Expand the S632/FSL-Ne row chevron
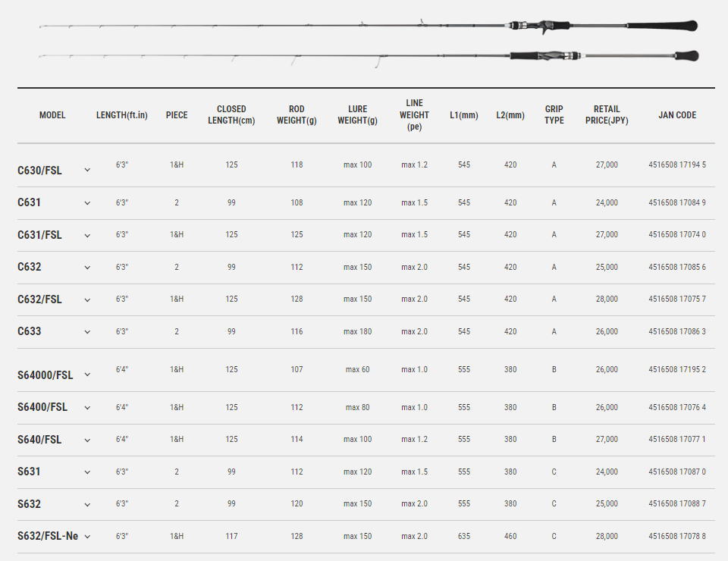Viewport: 728px width, 561px height. 87,537
